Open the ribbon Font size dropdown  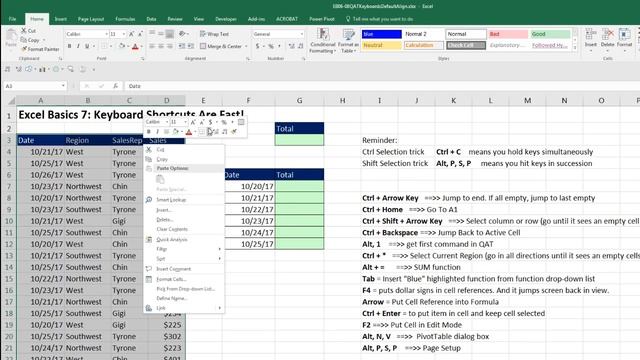[123, 34]
